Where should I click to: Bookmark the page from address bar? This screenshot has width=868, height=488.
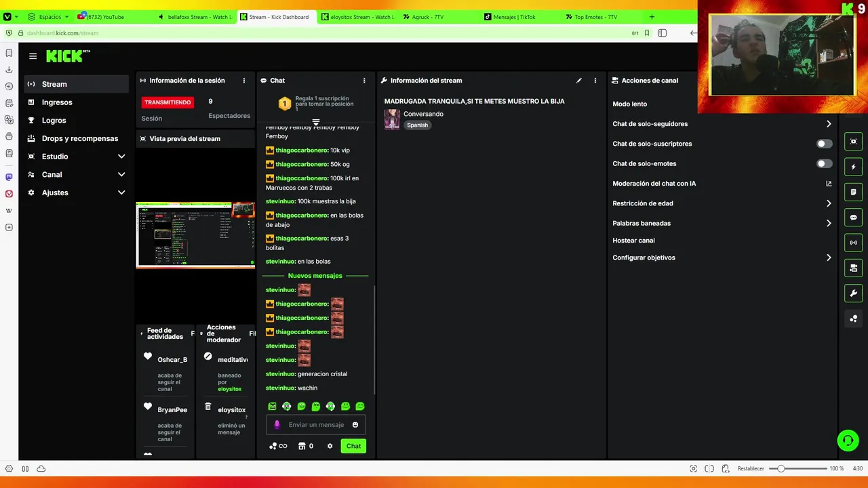pyautogui.click(x=647, y=33)
